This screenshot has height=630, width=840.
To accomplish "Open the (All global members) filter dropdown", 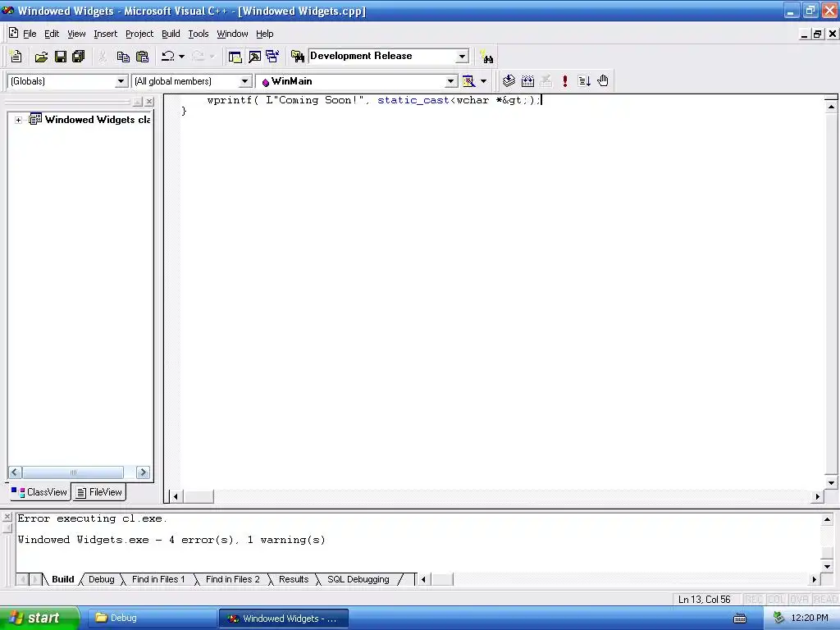I will 244,81.
